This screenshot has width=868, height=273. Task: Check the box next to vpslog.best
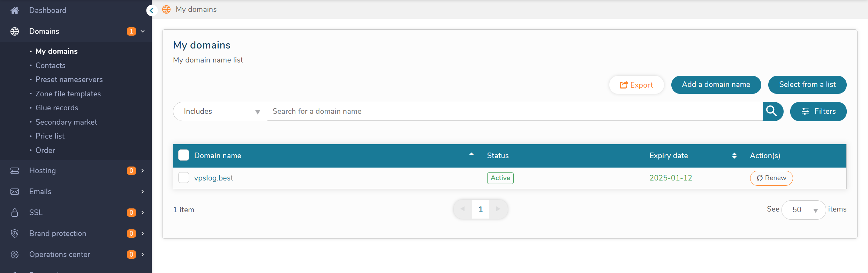183,178
